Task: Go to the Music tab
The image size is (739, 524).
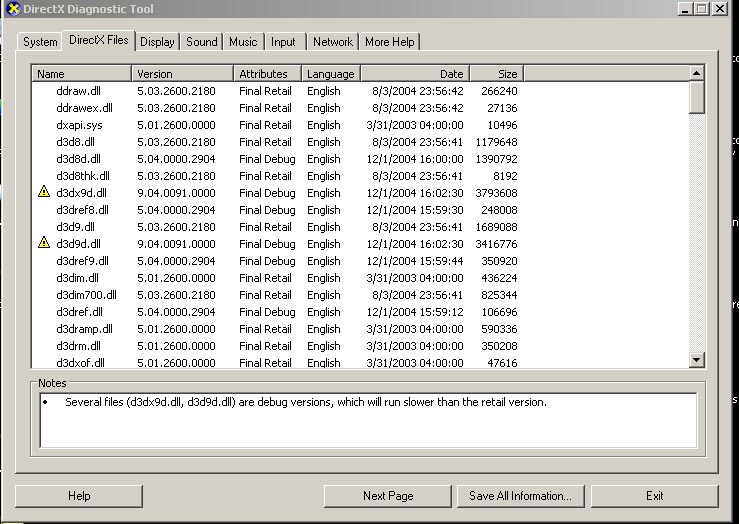Action: pos(243,42)
